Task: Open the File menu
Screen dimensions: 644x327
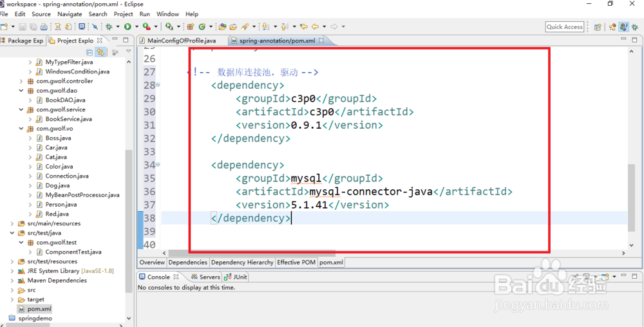Action: pyautogui.click(x=4, y=14)
